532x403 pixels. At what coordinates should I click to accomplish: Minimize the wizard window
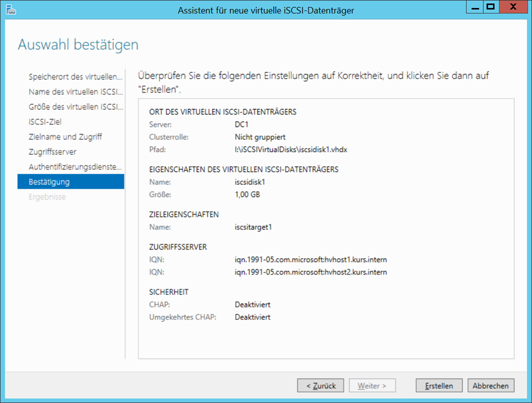475,7
